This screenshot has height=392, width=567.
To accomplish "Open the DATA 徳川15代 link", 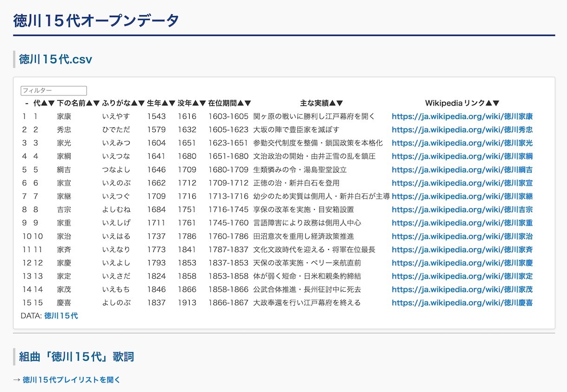I will pos(61,316).
